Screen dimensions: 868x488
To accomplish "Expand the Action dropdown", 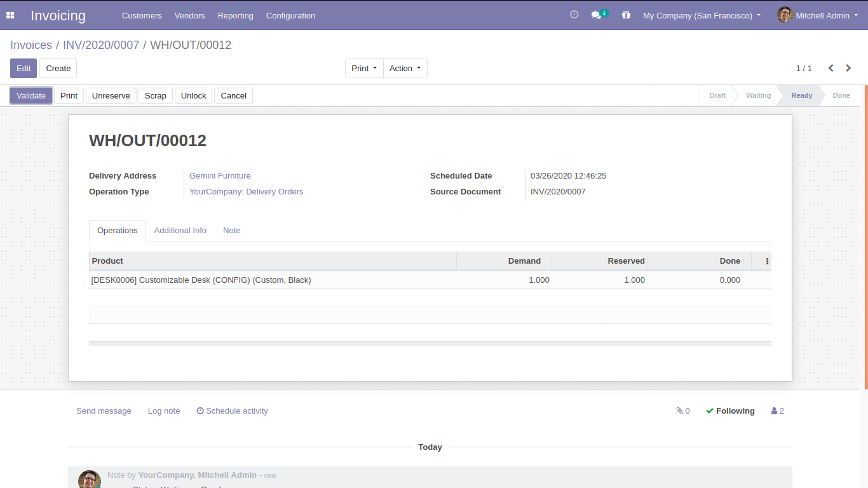I will (405, 69).
